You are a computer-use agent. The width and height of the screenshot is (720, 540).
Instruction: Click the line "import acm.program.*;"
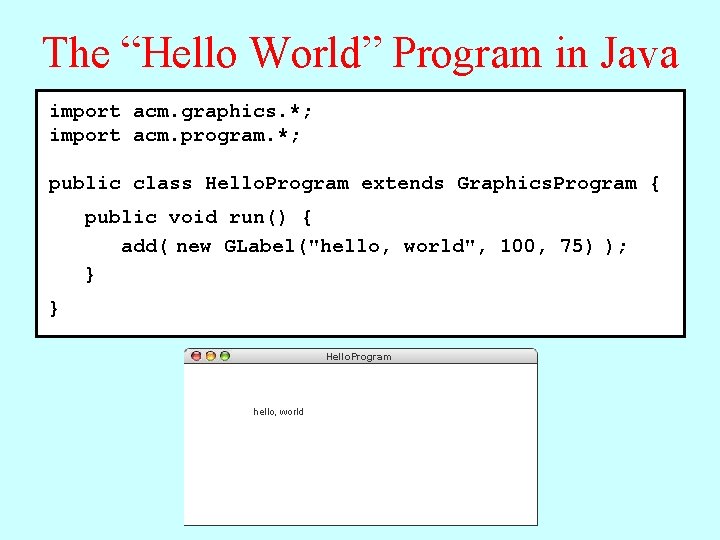pos(174,136)
